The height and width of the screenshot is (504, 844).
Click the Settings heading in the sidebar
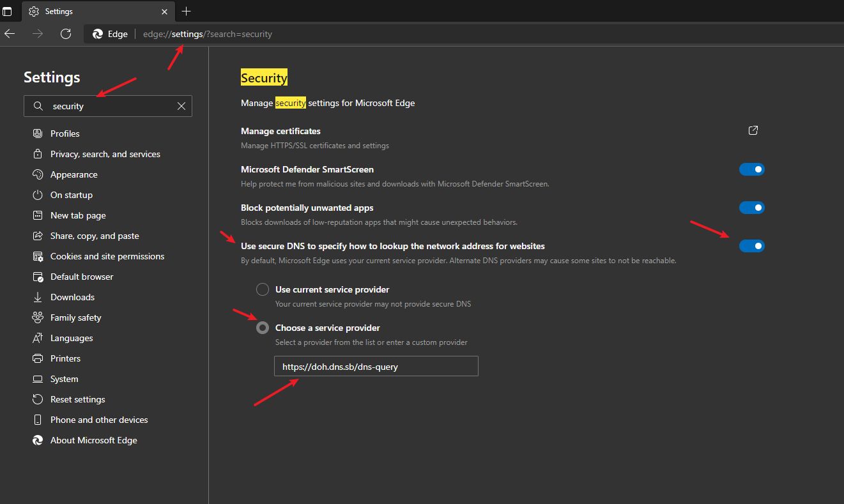click(x=52, y=77)
